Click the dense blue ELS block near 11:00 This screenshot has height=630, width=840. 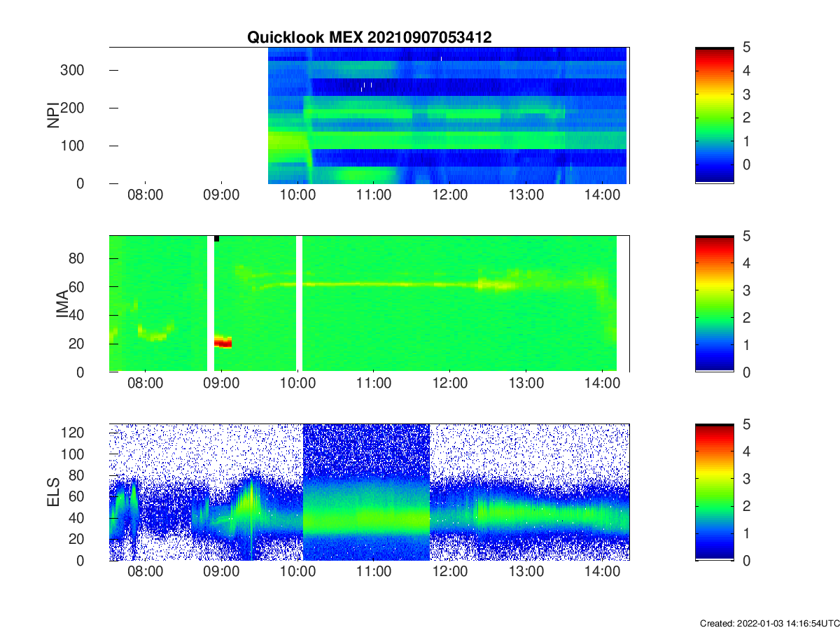tap(366, 492)
